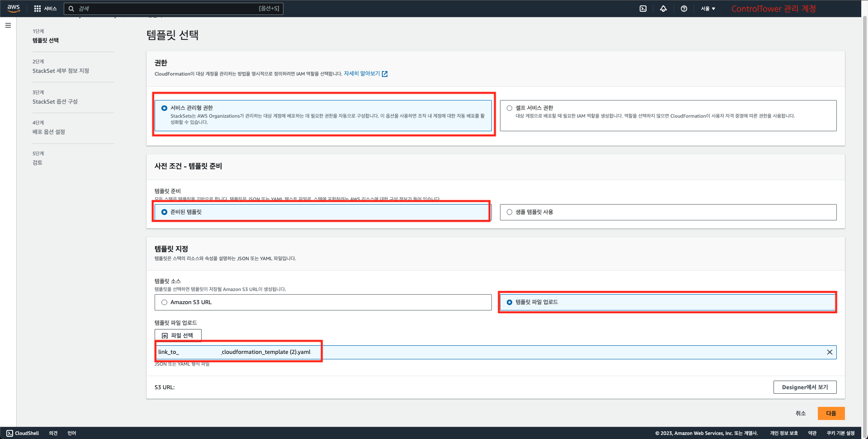This screenshot has width=868, height=439.
Task: Open CloudShell from the top bar icon
Action: pos(643,9)
